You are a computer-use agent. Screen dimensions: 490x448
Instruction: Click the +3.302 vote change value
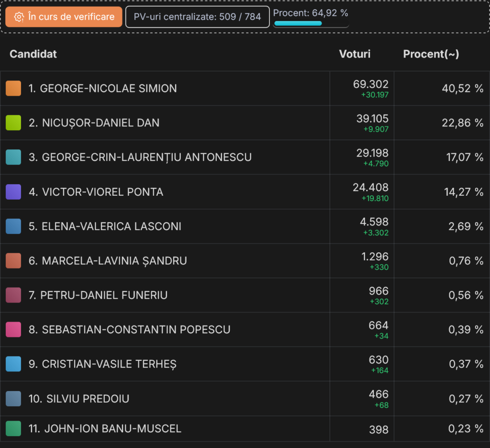[376, 233]
